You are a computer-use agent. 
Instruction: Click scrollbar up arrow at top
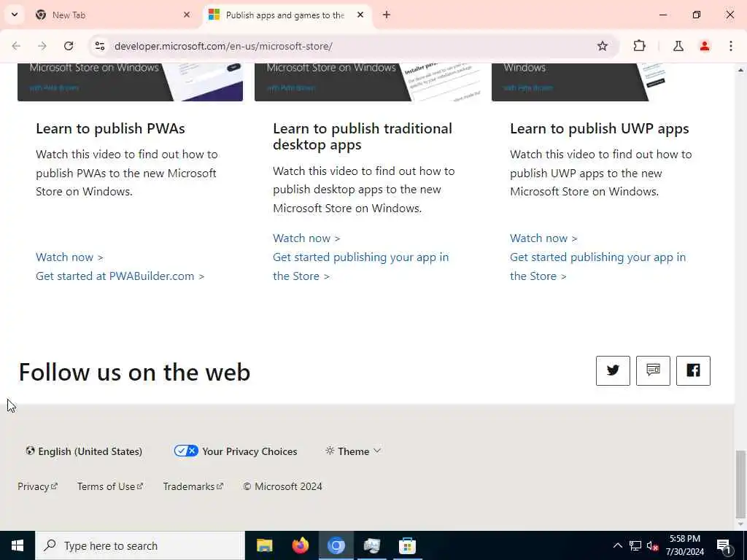tap(740, 70)
